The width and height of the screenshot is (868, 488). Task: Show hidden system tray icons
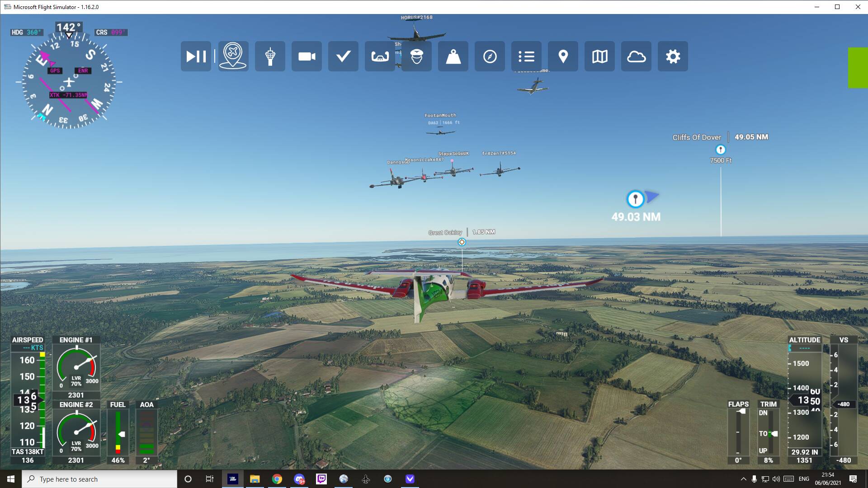(743, 479)
